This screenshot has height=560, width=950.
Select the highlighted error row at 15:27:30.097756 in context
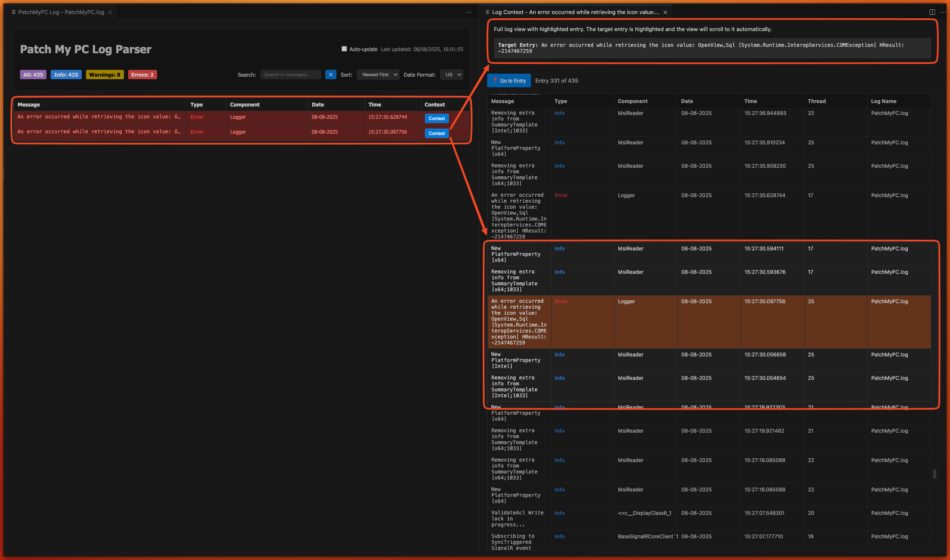coord(709,322)
